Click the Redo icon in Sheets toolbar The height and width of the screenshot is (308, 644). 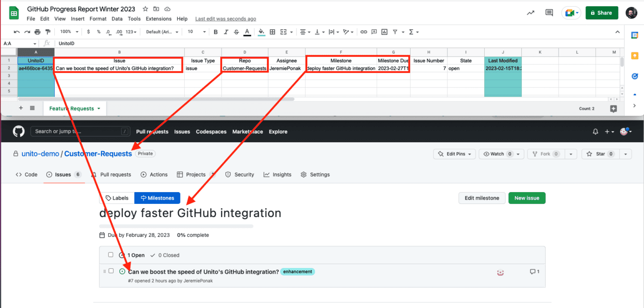click(x=27, y=32)
